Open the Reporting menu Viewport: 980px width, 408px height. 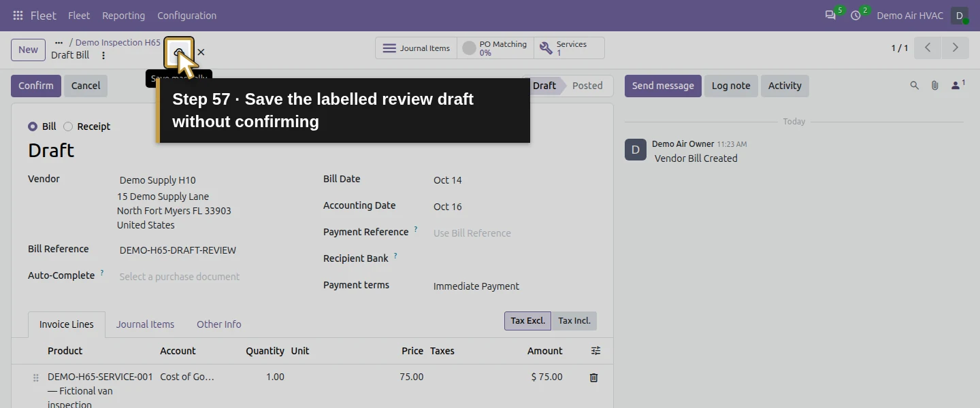[123, 16]
